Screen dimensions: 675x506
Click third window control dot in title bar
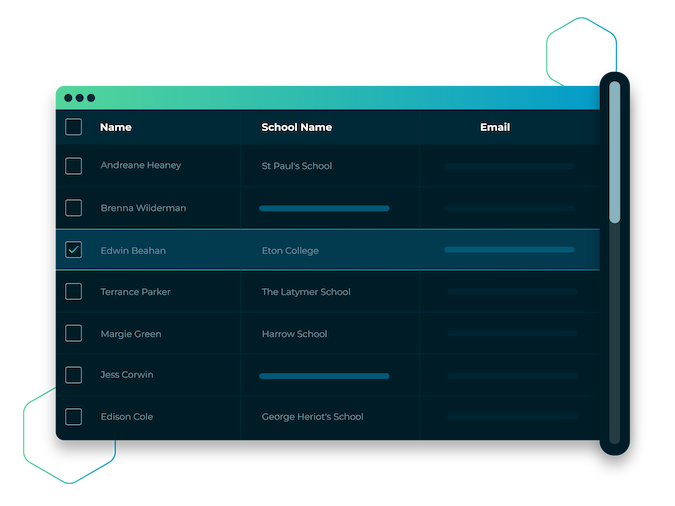click(x=91, y=98)
